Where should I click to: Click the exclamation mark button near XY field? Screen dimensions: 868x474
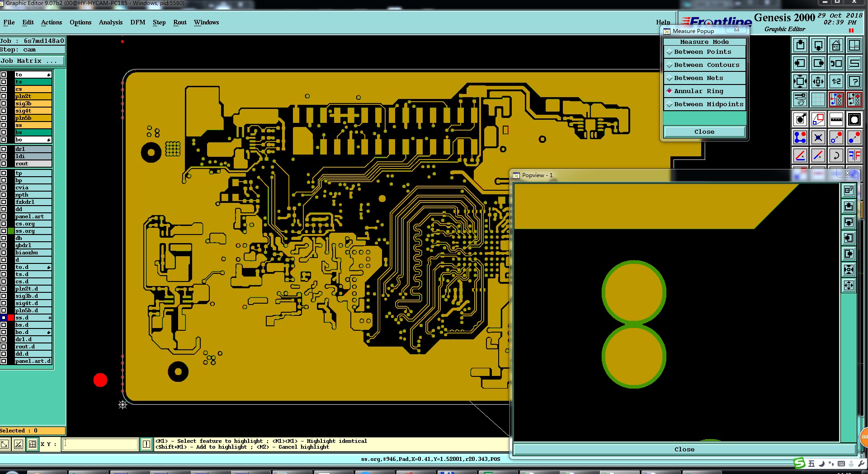click(x=146, y=444)
